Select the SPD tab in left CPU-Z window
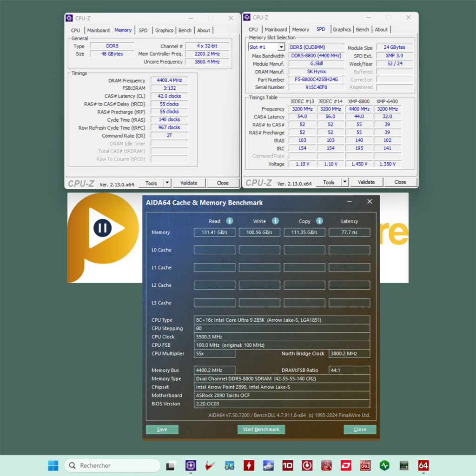Screen dimensions: 476x476 (x=143, y=30)
